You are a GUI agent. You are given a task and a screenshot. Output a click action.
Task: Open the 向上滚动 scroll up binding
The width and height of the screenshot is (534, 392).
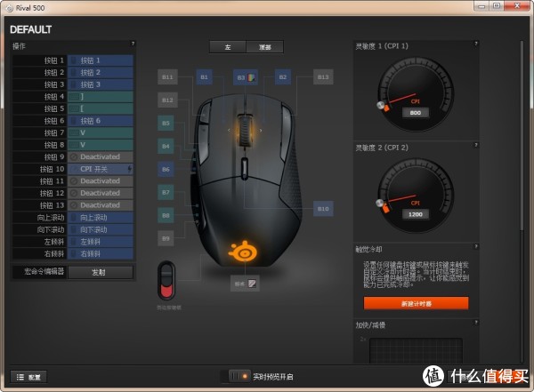click(x=100, y=218)
